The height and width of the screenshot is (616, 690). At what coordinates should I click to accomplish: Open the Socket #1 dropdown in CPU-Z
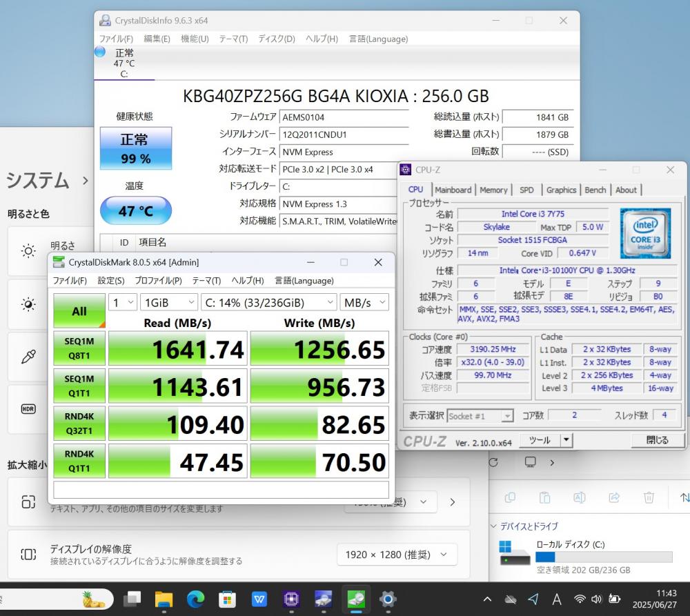pyautogui.click(x=480, y=416)
